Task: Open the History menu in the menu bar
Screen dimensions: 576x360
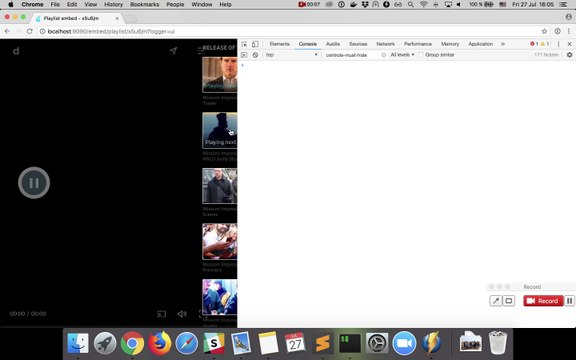Action: pos(113,4)
